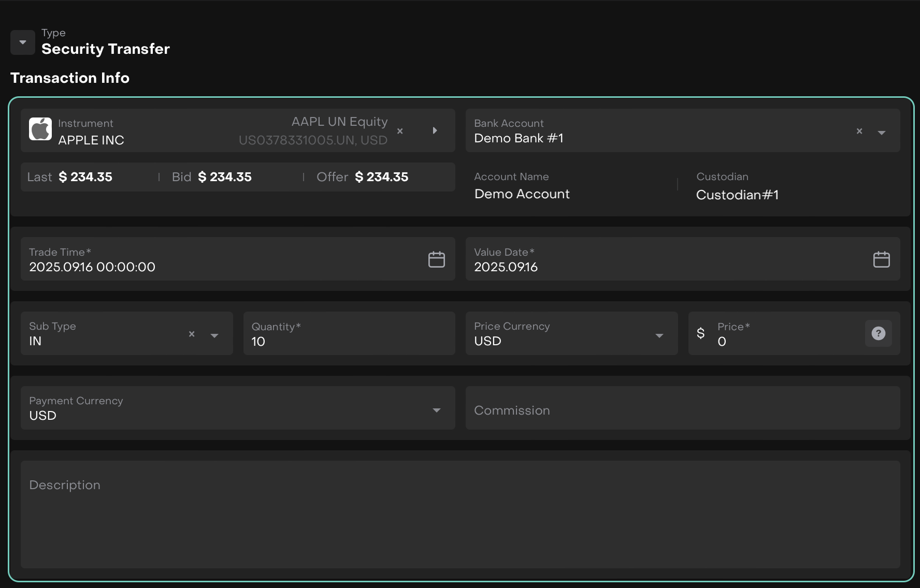Open the Bank Account dropdown
This screenshot has height=588, width=920.
[881, 133]
